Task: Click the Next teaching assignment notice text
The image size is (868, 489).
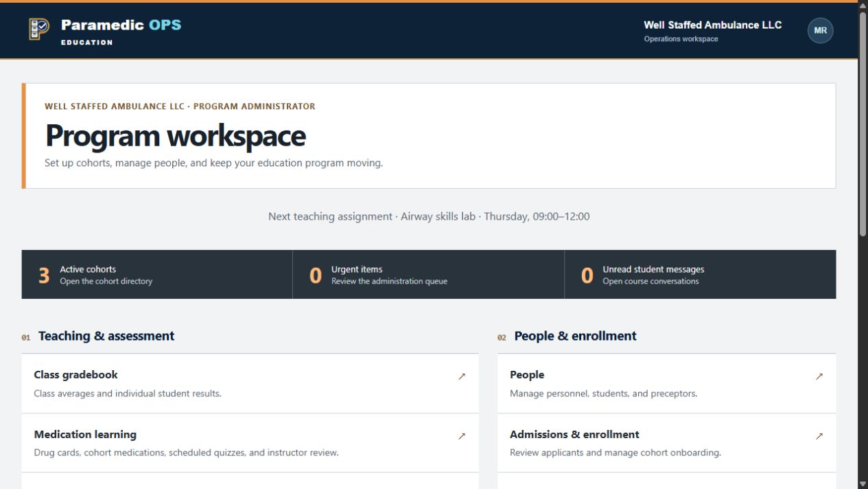Action: click(x=429, y=216)
